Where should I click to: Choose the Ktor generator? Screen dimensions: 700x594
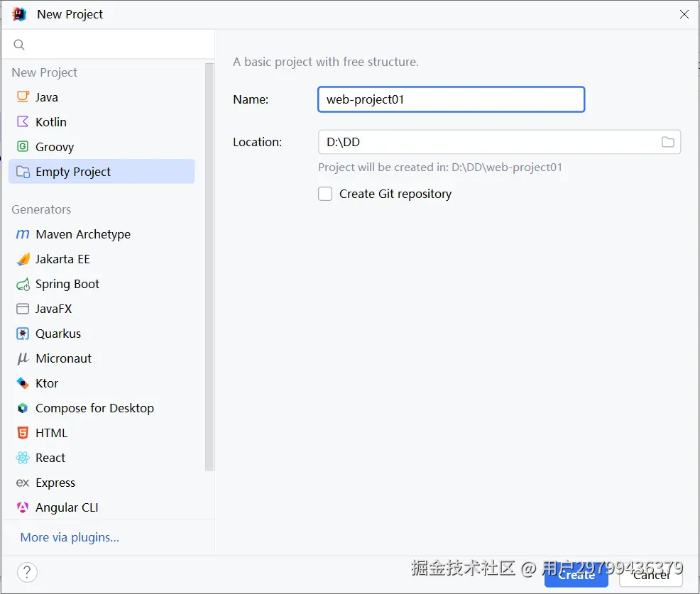(x=102, y=383)
